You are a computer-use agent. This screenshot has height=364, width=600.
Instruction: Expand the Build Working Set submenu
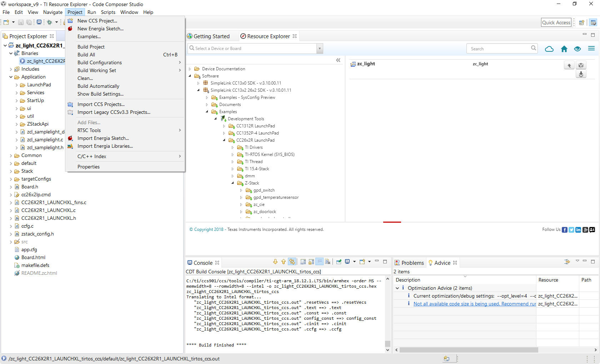125,70
